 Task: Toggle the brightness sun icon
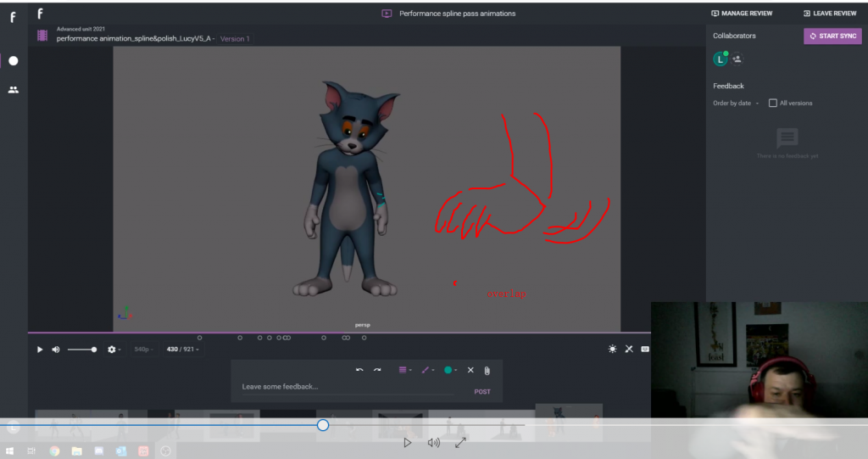[x=612, y=349]
